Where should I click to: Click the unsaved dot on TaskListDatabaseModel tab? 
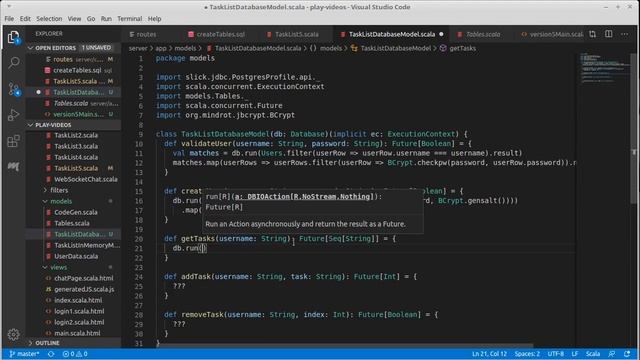pos(441,34)
